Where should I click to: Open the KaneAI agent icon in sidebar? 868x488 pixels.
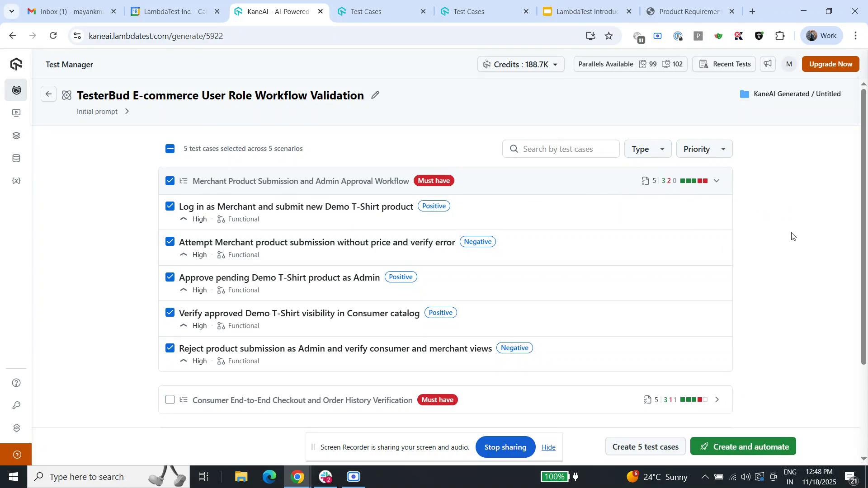tap(16, 90)
